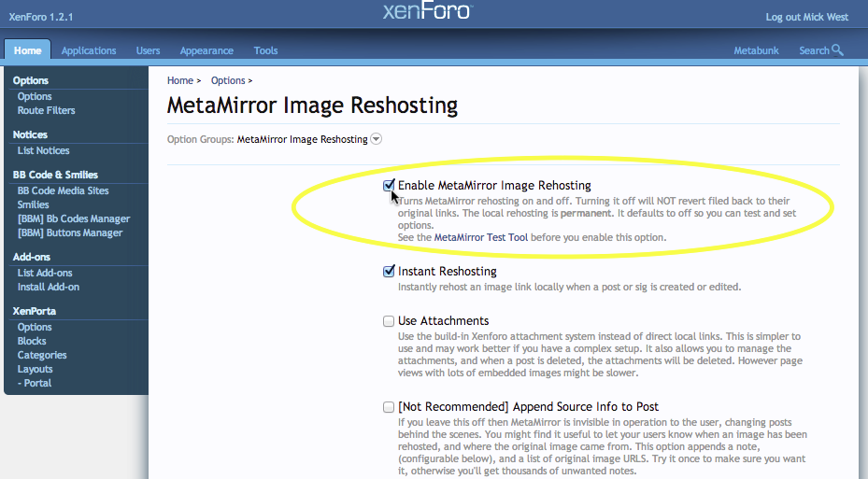
Task: Open the Metabunk link in navigation
Action: (756, 50)
